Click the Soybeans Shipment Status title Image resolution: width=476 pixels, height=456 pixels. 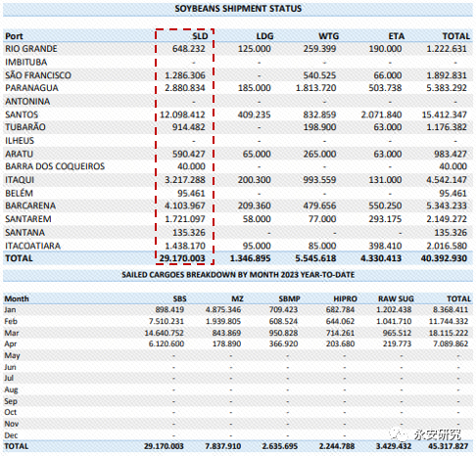click(x=238, y=9)
